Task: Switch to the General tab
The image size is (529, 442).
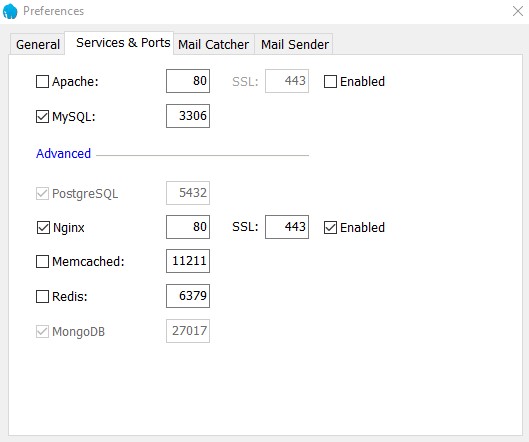Action: tap(37, 44)
